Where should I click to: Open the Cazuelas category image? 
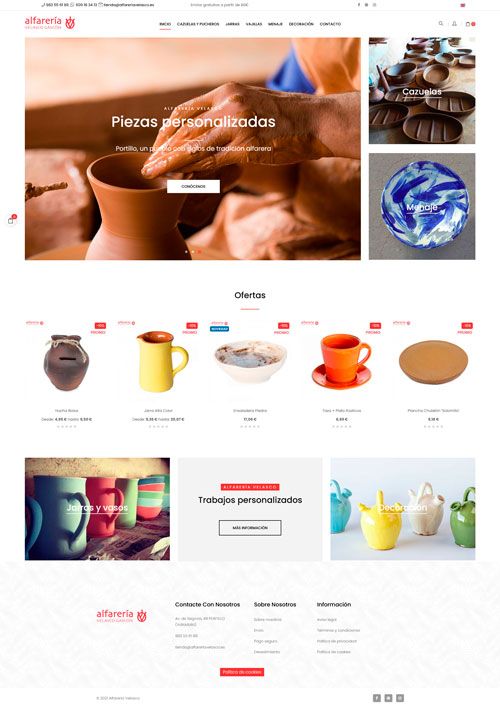422,91
